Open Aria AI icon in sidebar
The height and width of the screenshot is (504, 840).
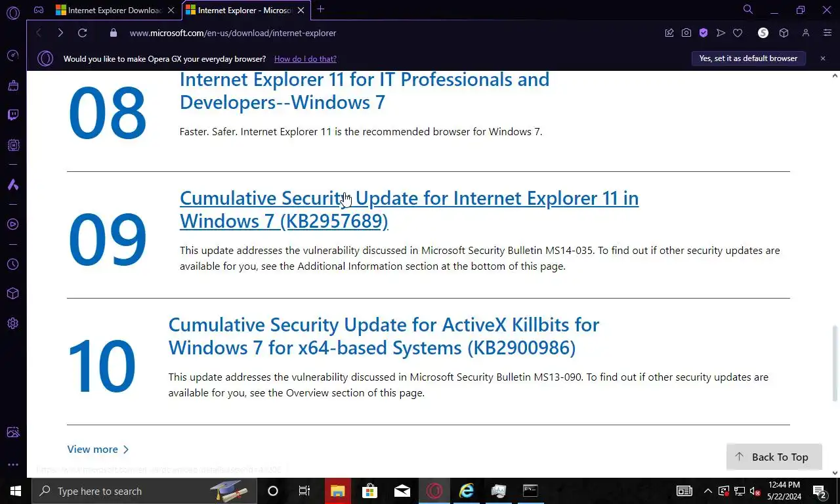click(12, 185)
